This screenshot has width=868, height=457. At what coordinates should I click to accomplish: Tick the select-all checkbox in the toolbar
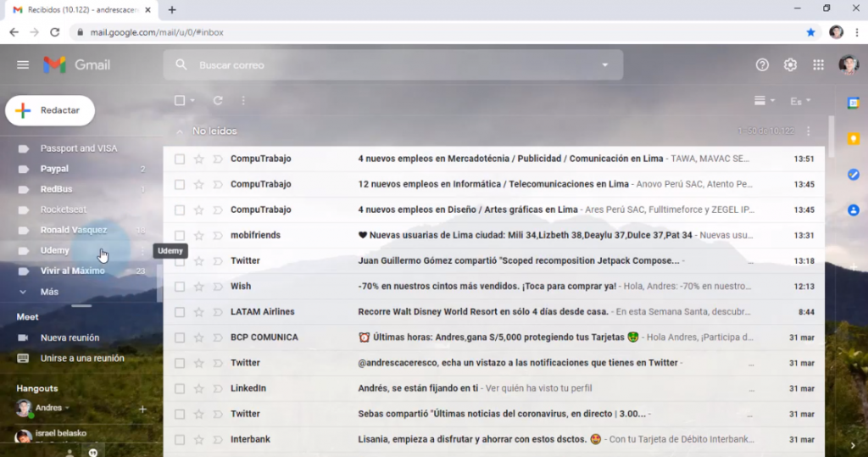pos(180,101)
